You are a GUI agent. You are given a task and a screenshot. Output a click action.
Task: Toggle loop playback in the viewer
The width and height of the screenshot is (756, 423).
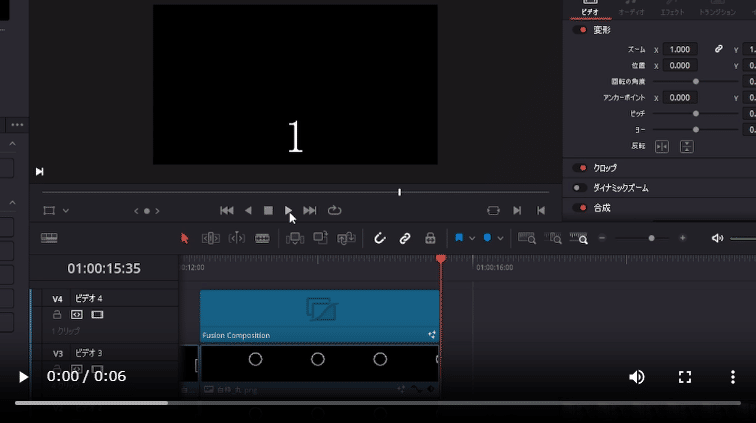pyautogui.click(x=334, y=210)
